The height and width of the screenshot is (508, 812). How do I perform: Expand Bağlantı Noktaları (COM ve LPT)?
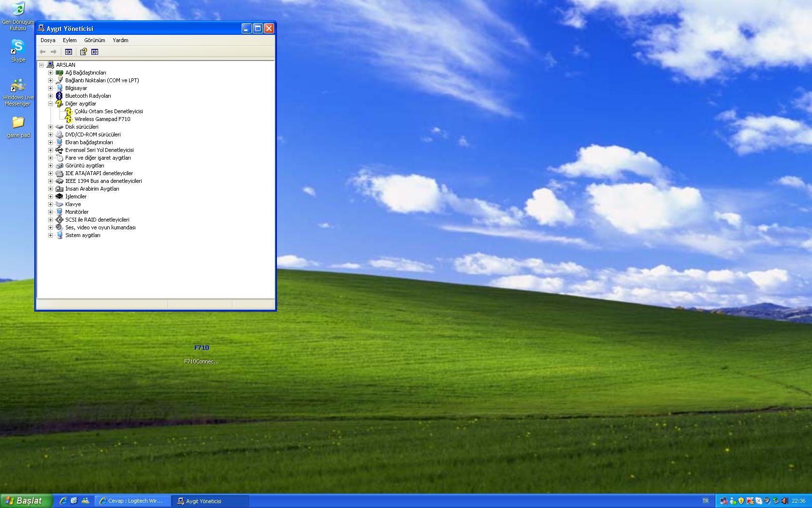point(50,80)
